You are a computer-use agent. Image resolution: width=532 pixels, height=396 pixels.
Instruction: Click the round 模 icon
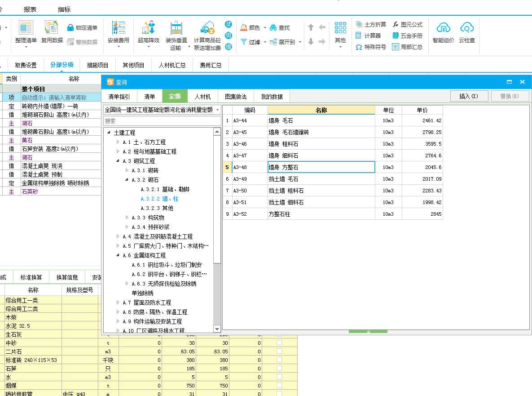(x=229, y=47)
